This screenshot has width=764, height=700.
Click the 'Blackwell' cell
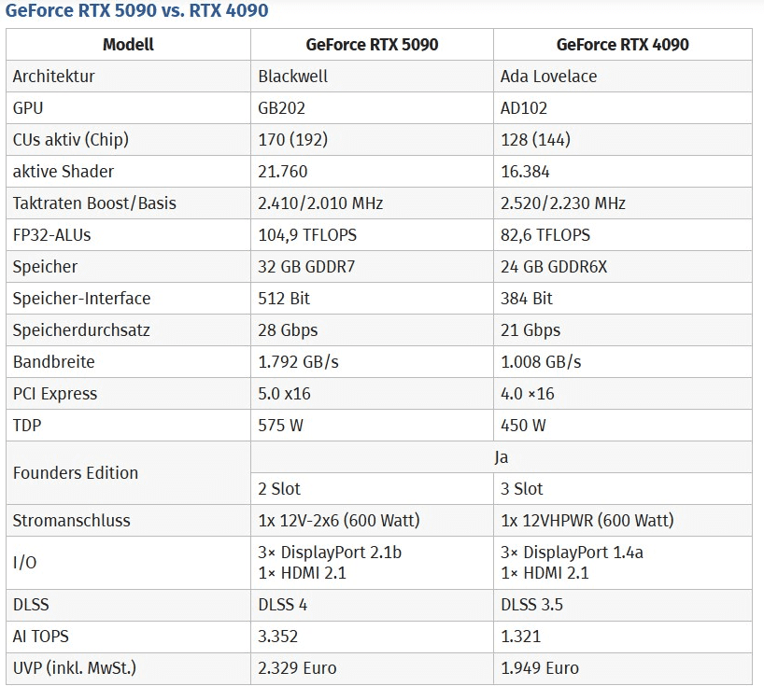point(292,76)
